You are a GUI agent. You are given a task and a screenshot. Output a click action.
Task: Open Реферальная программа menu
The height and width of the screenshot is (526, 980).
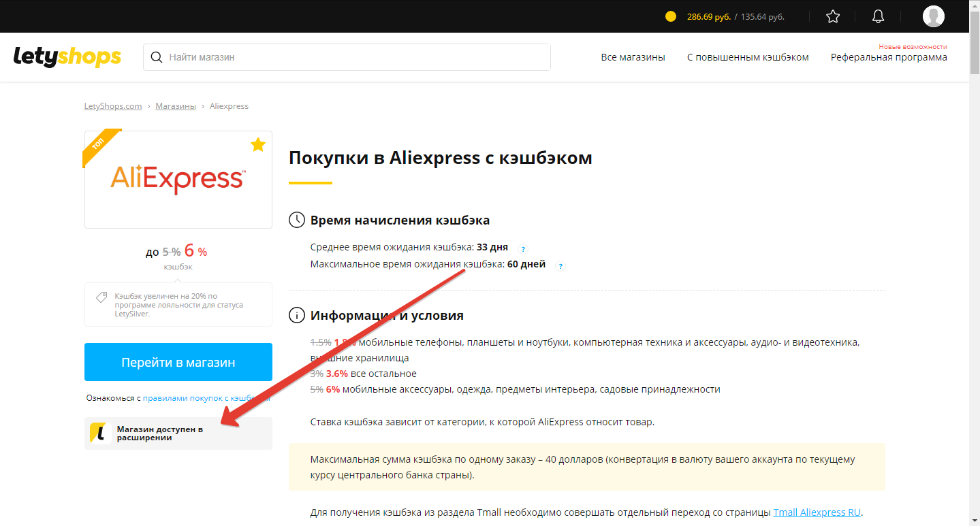[x=889, y=57]
